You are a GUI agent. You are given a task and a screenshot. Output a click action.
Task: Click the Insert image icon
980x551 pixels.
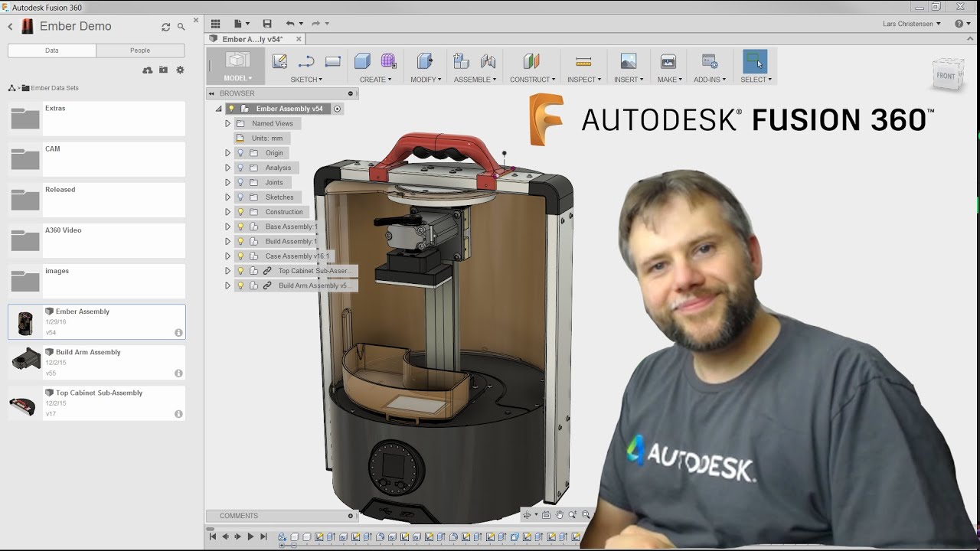point(629,61)
